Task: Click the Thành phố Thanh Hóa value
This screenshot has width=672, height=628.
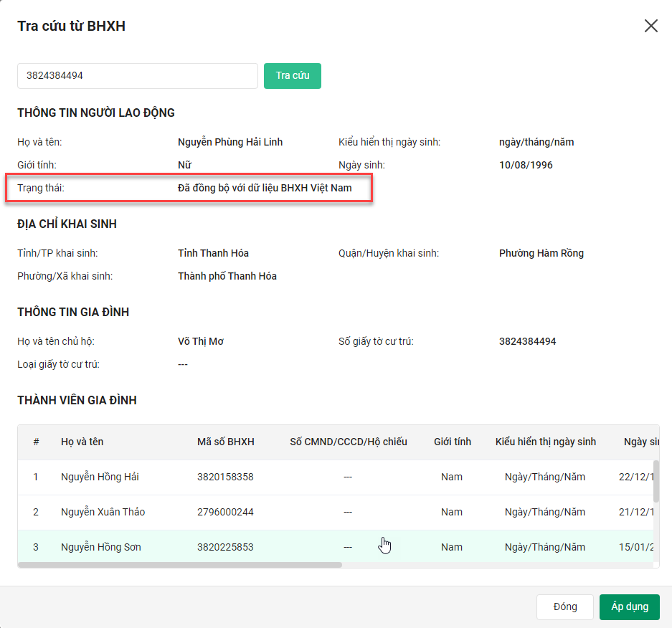Action: tap(227, 276)
